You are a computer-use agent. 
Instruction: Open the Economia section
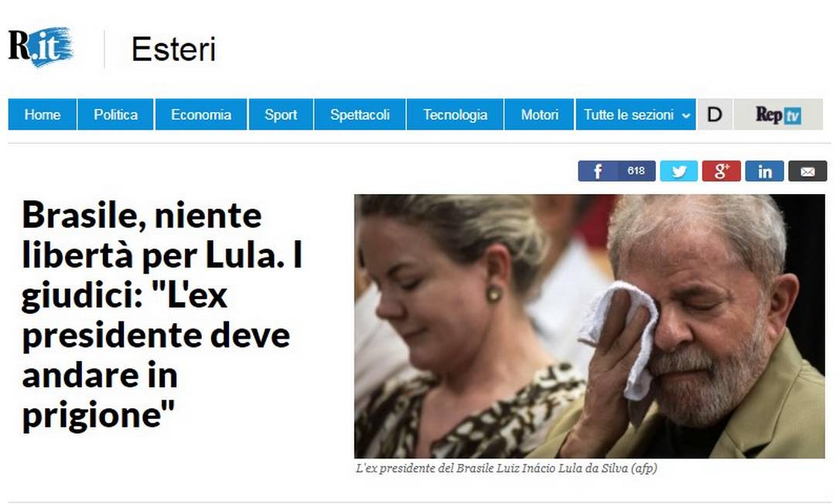[x=201, y=114]
